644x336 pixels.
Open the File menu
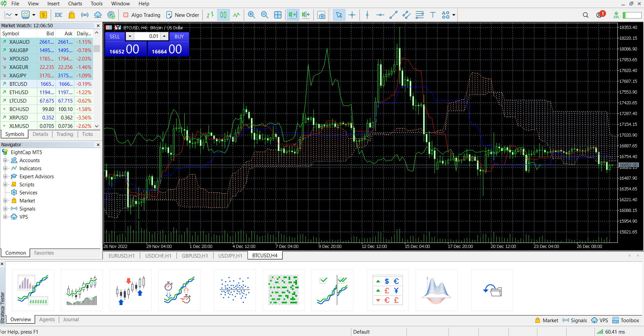tap(15, 3)
